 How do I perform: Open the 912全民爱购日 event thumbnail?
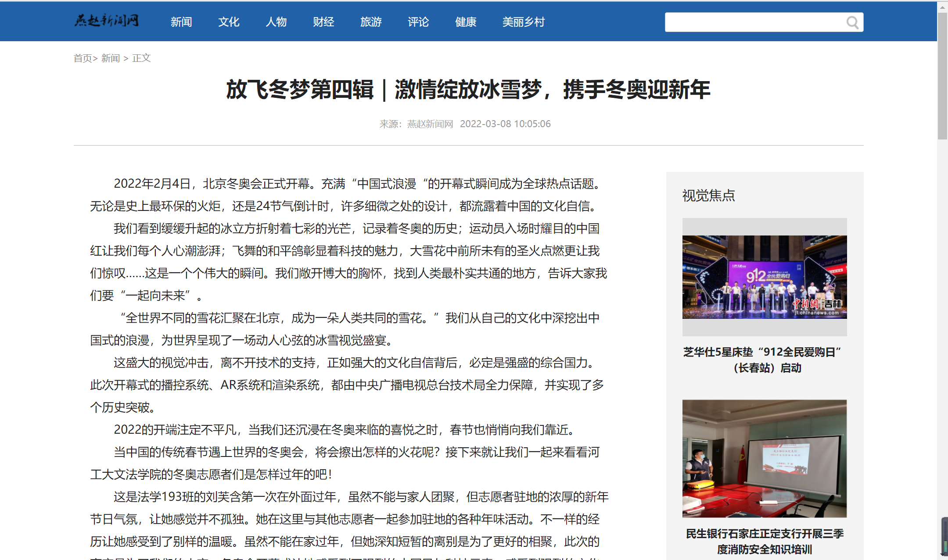[764, 277]
